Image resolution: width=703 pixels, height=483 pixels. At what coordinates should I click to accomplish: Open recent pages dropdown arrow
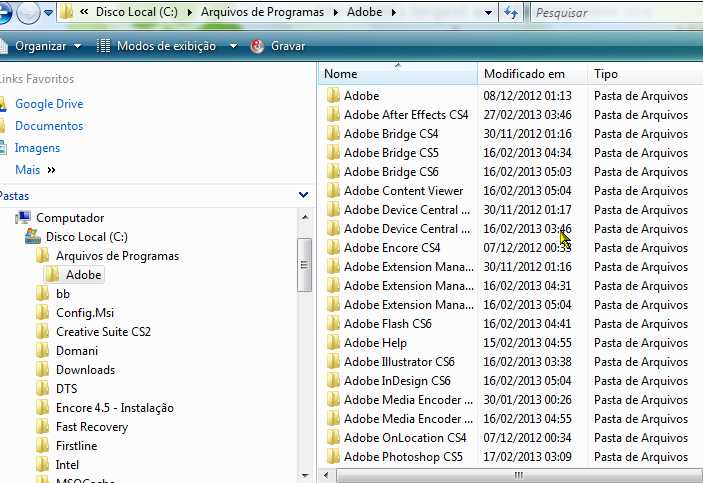click(x=49, y=13)
